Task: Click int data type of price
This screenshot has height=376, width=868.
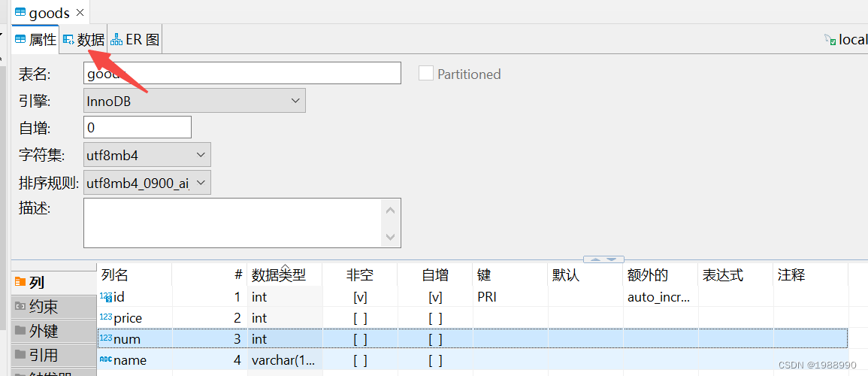Action: click(x=285, y=318)
